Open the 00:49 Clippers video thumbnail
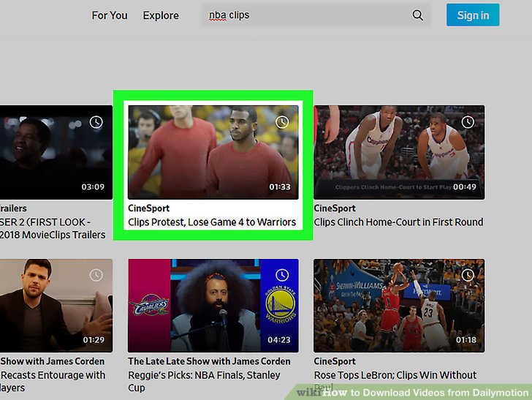532x400 pixels. (x=399, y=152)
